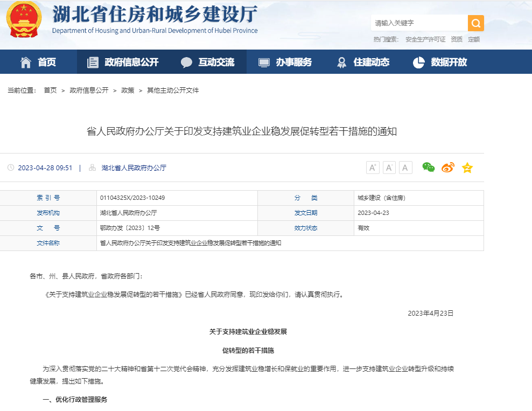Share the article via Weibo icon
Image resolution: width=532 pixels, height=411 pixels.
pyautogui.click(x=447, y=168)
